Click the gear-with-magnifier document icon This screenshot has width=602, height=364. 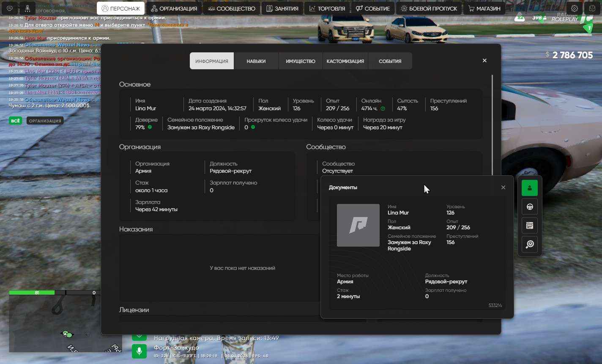tap(529, 244)
